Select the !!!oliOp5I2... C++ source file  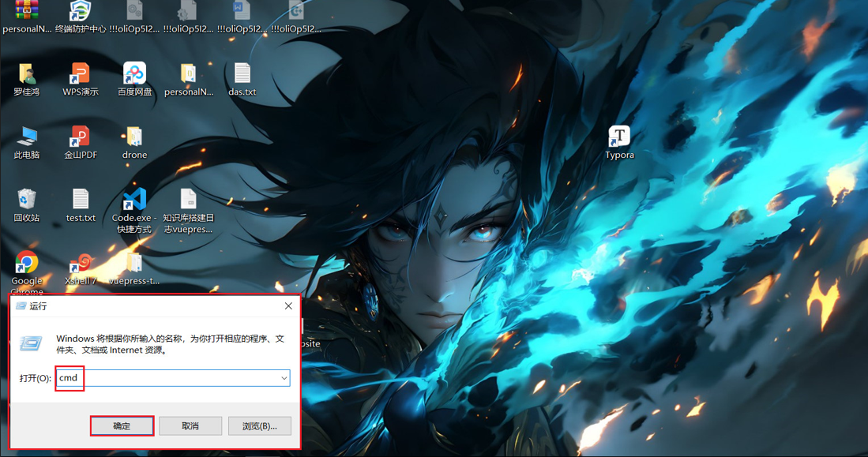click(296, 11)
